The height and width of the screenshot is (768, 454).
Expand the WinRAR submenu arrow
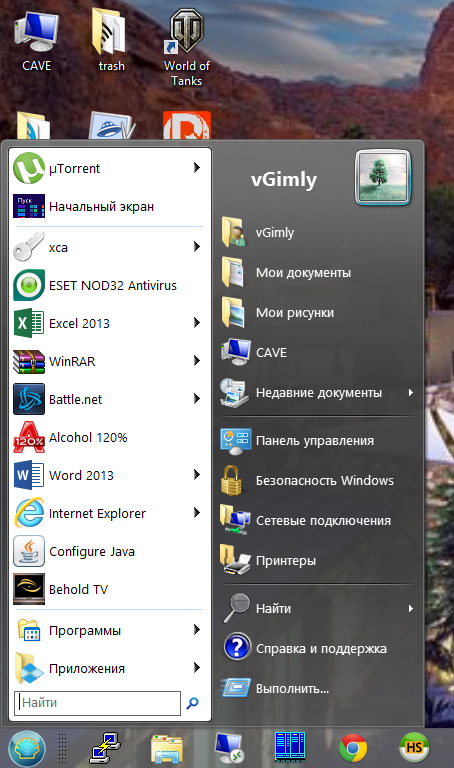pyautogui.click(x=197, y=361)
